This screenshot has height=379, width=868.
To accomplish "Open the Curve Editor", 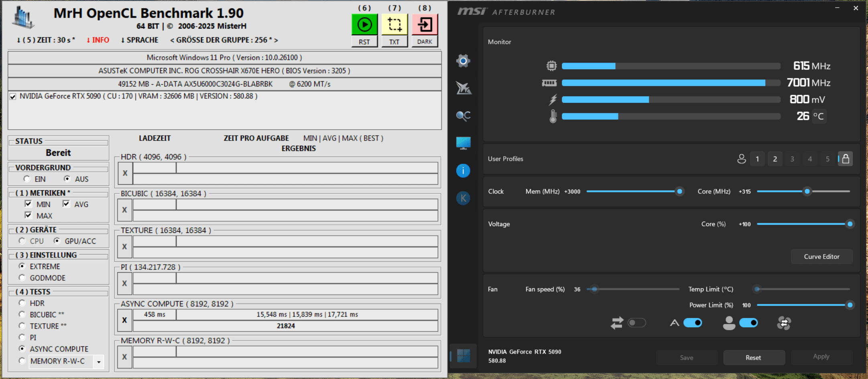I will tap(821, 257).
